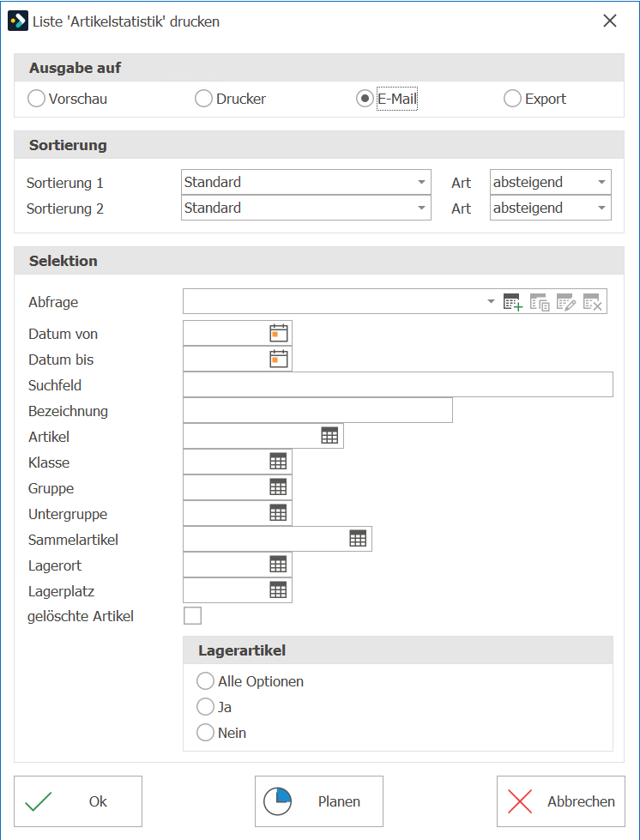Tick the gelöschte Artikel checkbox
Screen dimensions: 640x840
193,616
